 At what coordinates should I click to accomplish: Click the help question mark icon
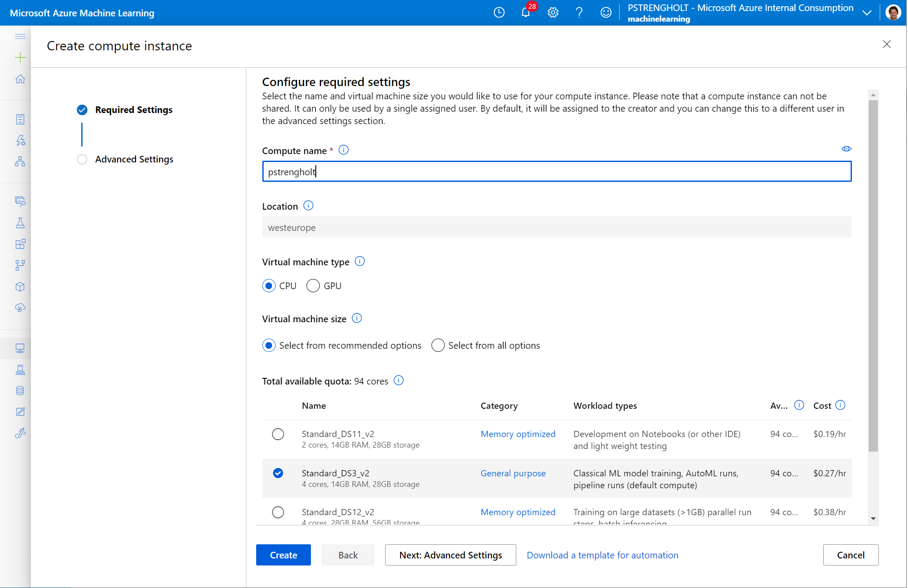tap(579, 12)
